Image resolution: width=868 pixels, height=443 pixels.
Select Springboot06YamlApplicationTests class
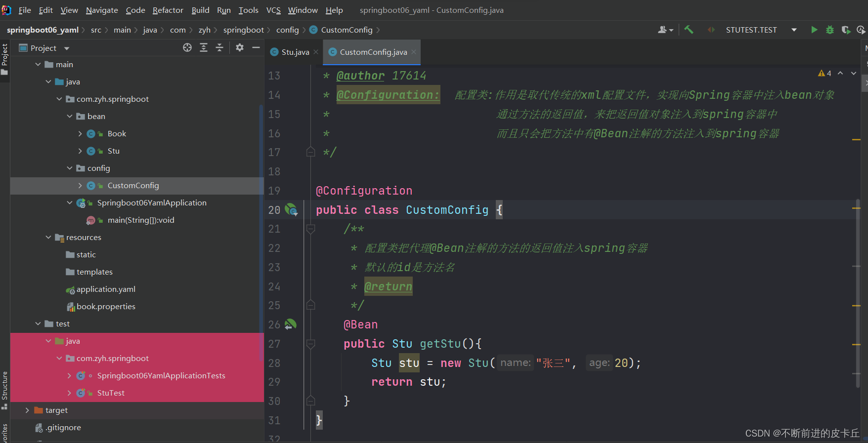coord(161,375)
